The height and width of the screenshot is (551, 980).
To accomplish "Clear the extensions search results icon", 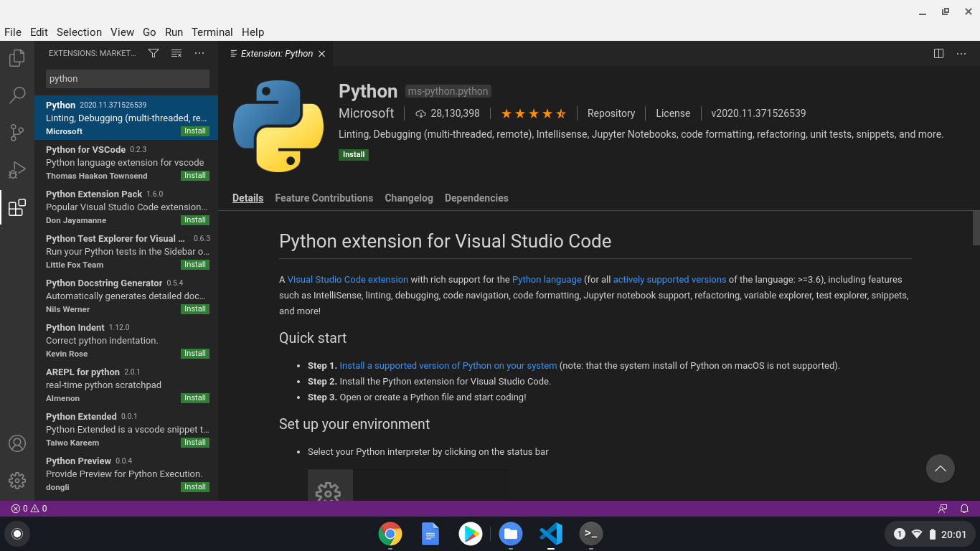I will click(176, 52).
